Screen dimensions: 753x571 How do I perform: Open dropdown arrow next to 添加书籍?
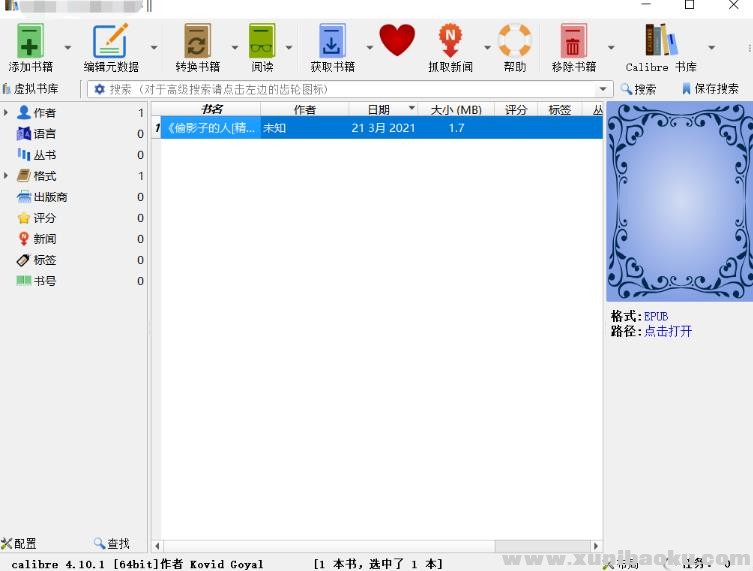(68, 47)
